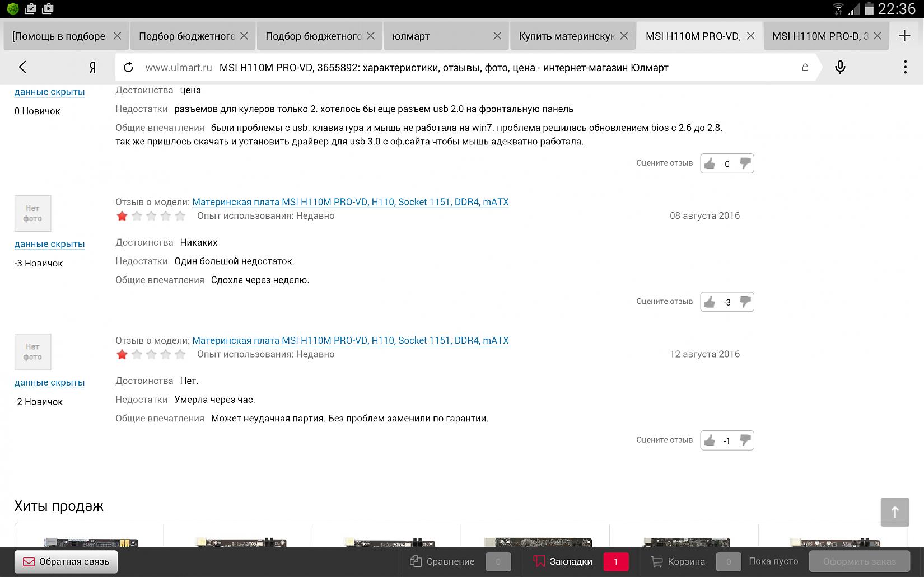Thumbs down the 08 августа 2016 review
924x577 pixels.
coord(745,302)
